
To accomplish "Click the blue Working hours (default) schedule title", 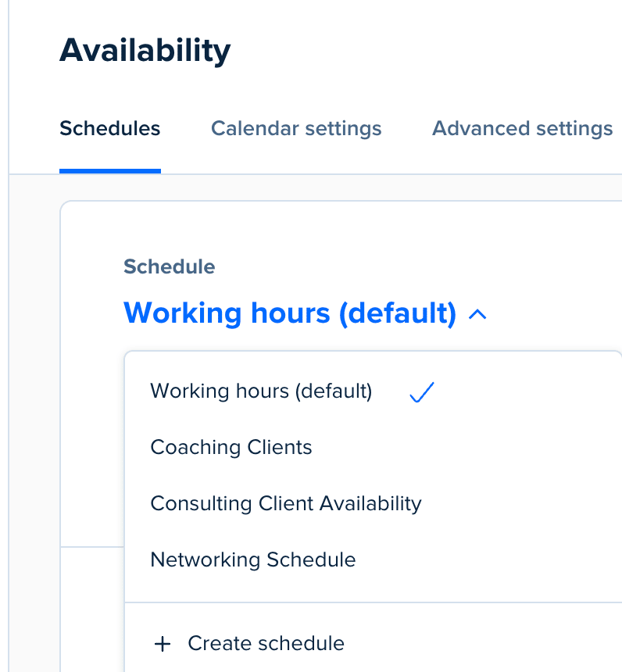I will click(290, 313).
